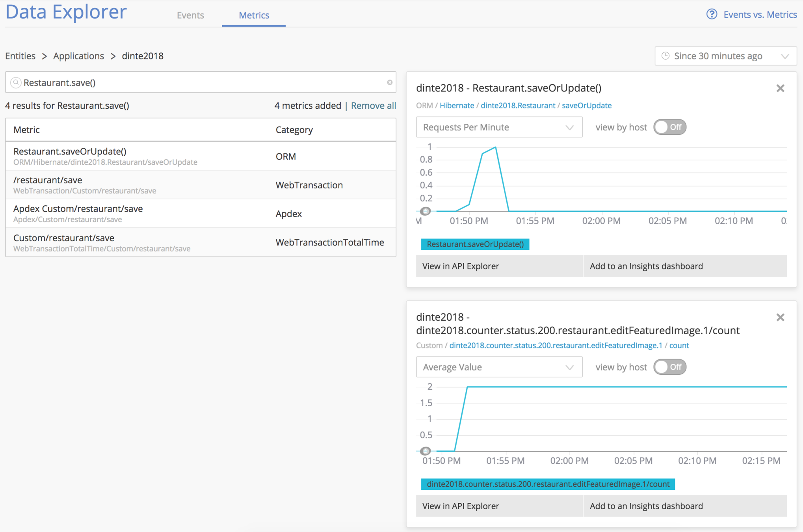
Task: Click the clock icon in the time picker
Action: [665, 56]
